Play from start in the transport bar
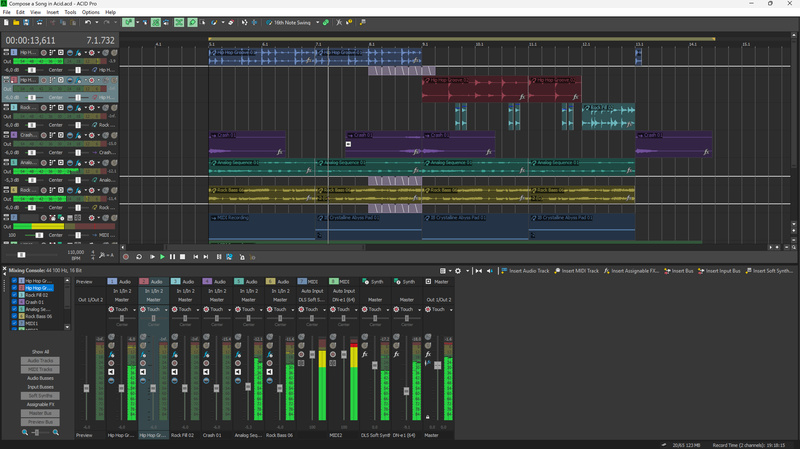Viewport: 800px width, 449px height. click(152, 257)
